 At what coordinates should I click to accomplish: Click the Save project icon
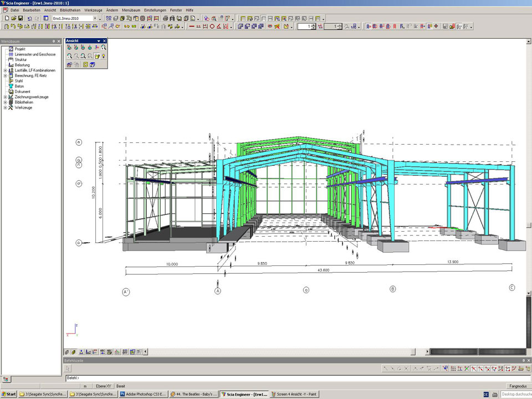21,18
